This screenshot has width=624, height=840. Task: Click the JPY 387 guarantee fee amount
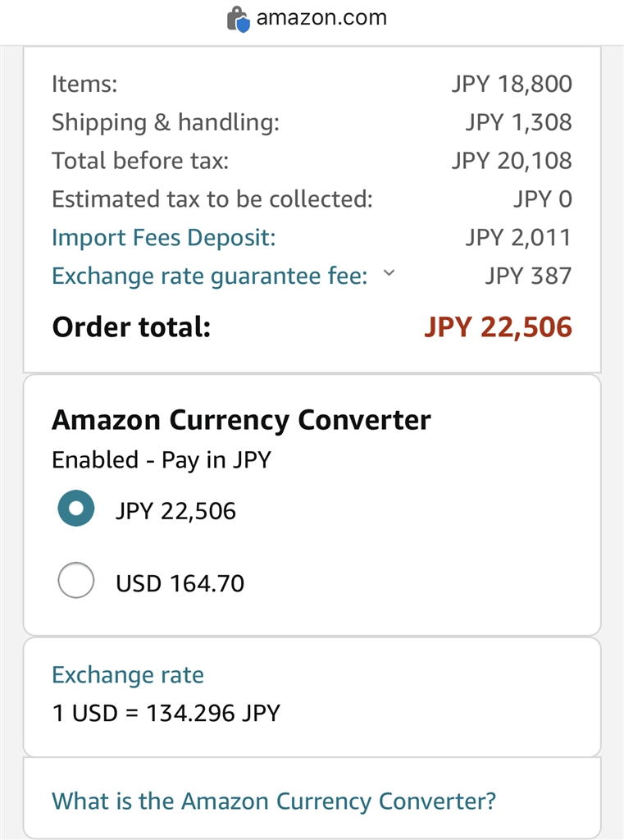click(x=528, y=276)
